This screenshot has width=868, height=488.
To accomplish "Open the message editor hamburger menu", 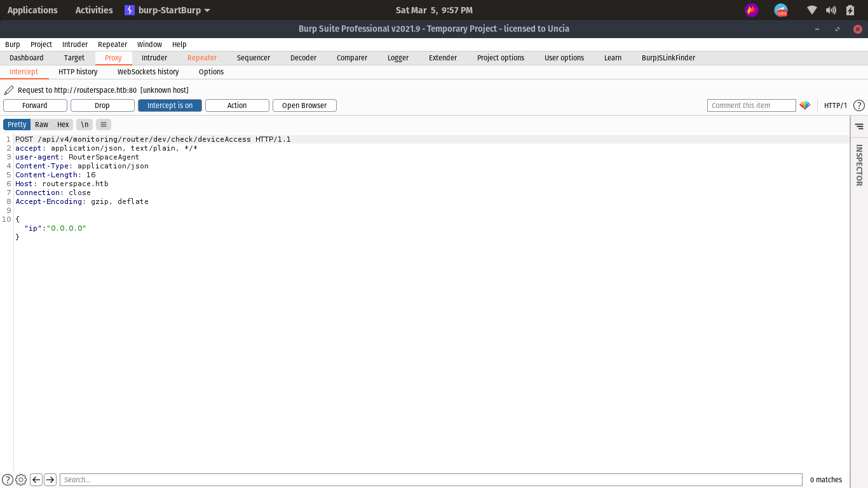I will pos(104,125).
